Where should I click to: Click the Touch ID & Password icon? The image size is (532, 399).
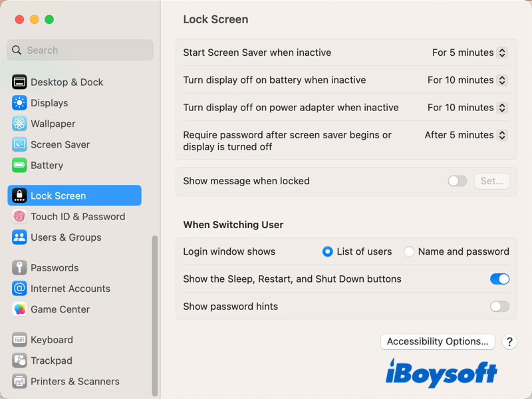[x=19, y=216]
